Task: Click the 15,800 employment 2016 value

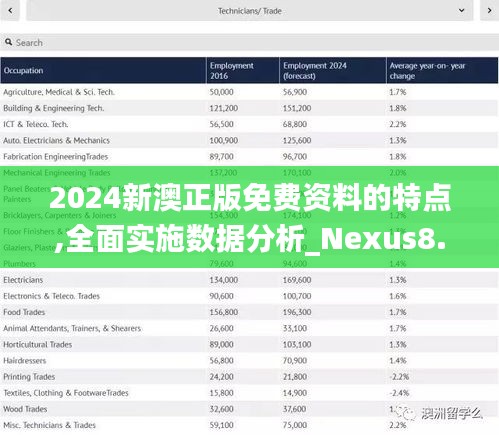Action: tap(221, 393)
